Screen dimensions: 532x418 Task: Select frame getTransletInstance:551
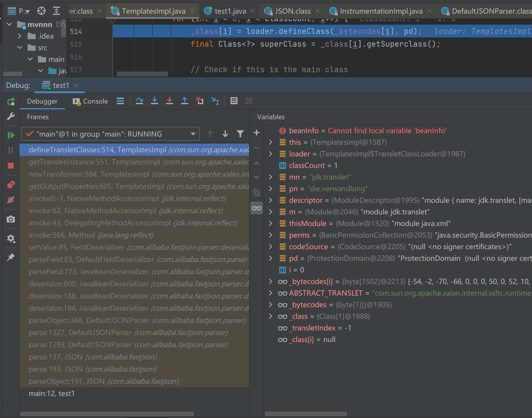point(134,162)
